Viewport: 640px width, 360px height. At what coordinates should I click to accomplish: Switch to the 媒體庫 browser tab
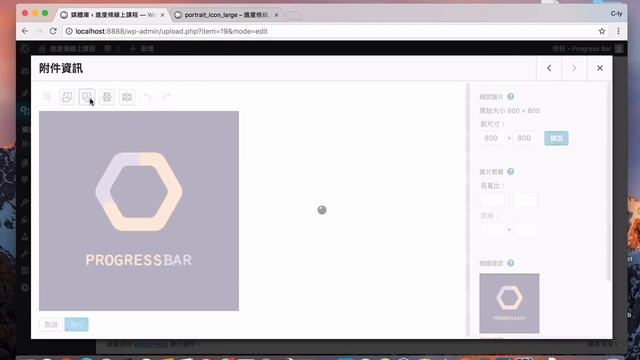pyautogui.click(x=112, y=15)
